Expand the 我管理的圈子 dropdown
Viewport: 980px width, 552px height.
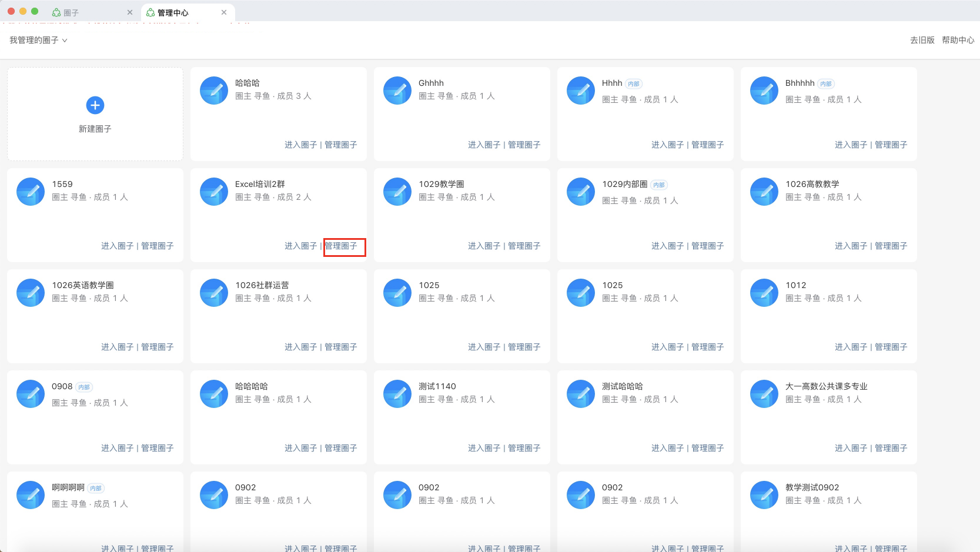pos(38,40)
